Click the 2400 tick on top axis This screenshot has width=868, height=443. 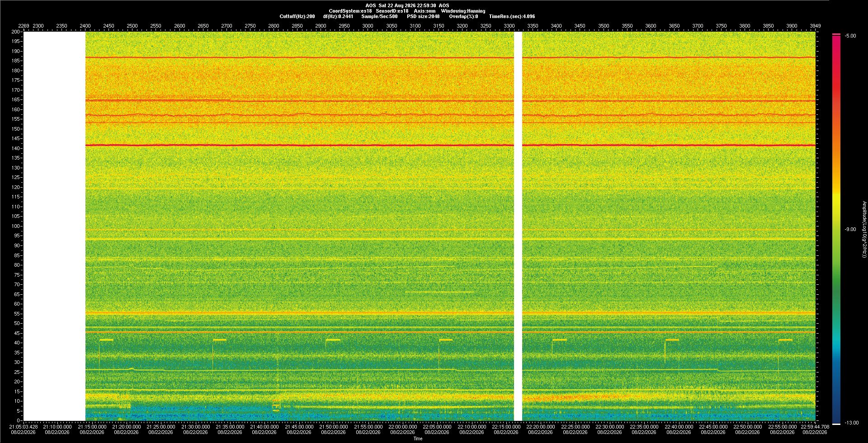85,26
